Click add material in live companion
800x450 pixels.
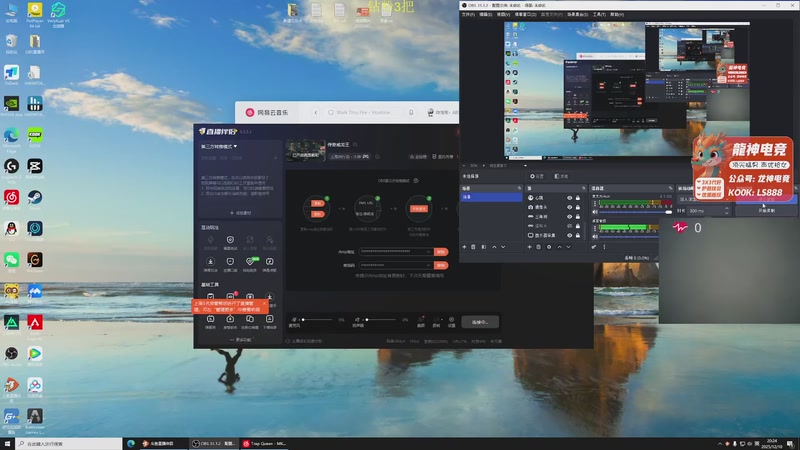click(240, 213)
